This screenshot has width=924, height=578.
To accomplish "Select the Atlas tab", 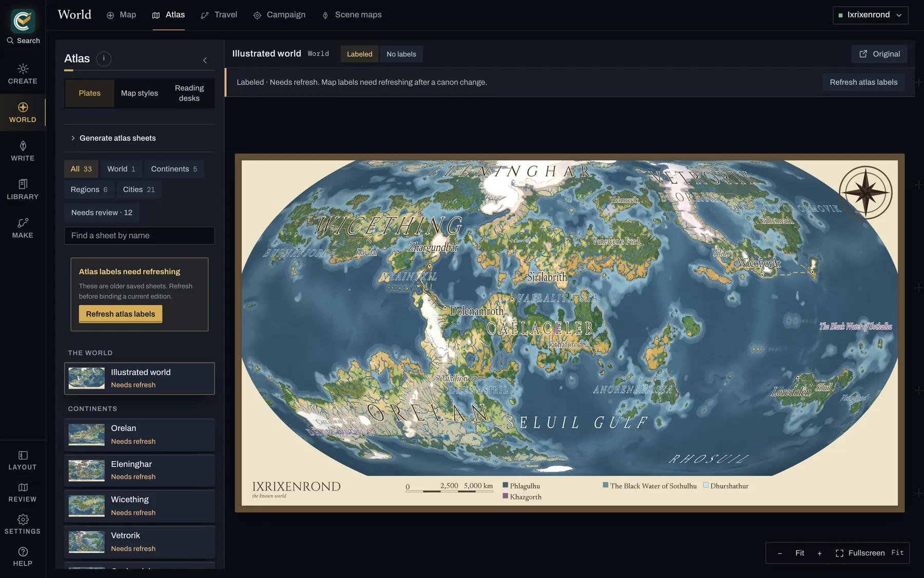I will tap(168, 15).
